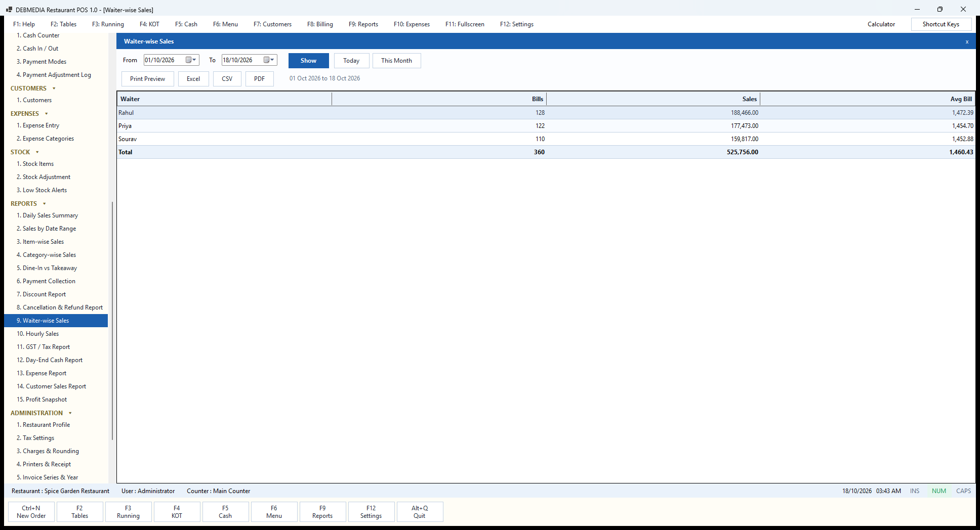The height and width of the screenshot is (530, 980).
Task: Sort table by Waiter column header
Action: pyautogui.click(x=225, y=99)
